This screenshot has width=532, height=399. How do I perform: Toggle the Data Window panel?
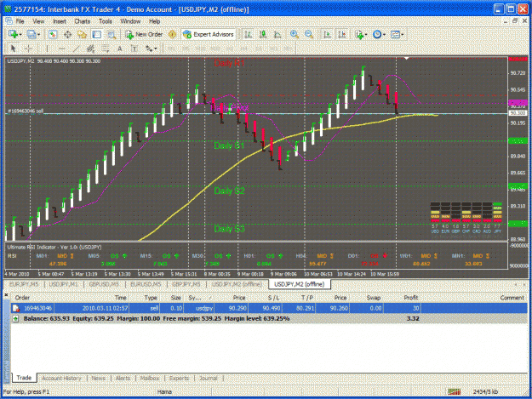coord(67,34)
